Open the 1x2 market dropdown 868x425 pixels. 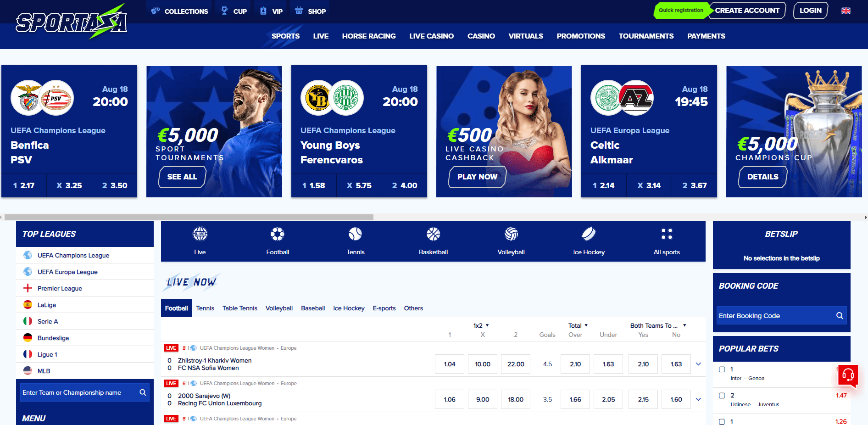click(x=481, y=325)
